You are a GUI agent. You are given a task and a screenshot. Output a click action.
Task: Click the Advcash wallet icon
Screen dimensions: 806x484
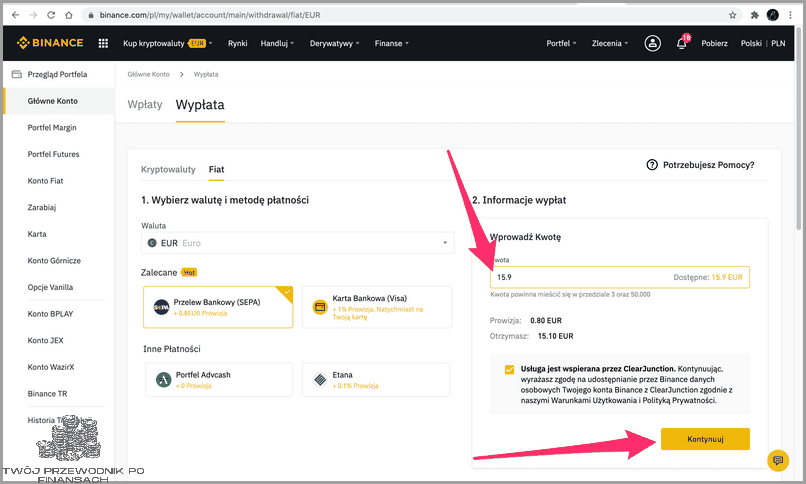coord(163,380)
